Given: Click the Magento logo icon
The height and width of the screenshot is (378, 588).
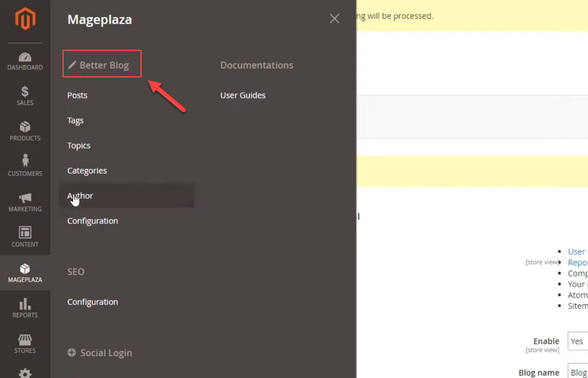Looking at the screenshot, I should click(25, 18).
